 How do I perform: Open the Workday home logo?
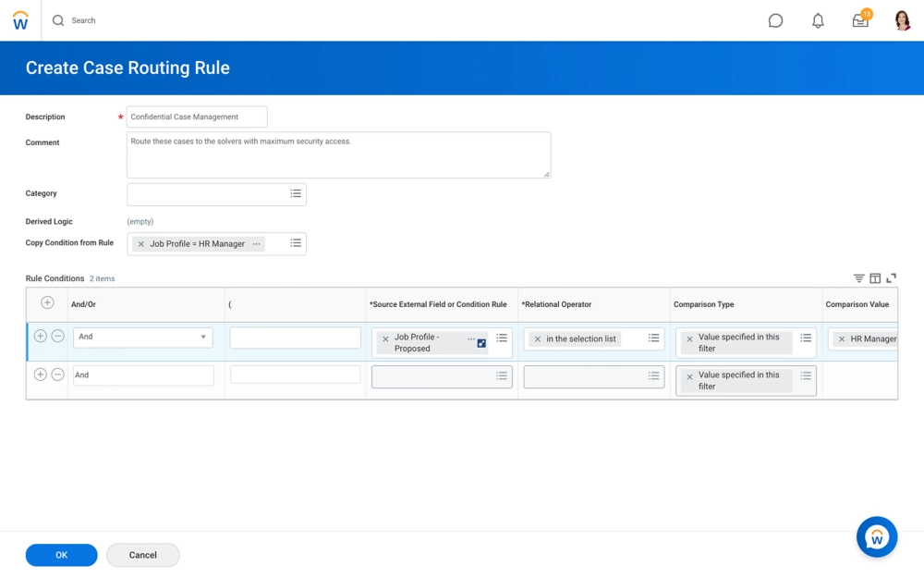[20, 20]
